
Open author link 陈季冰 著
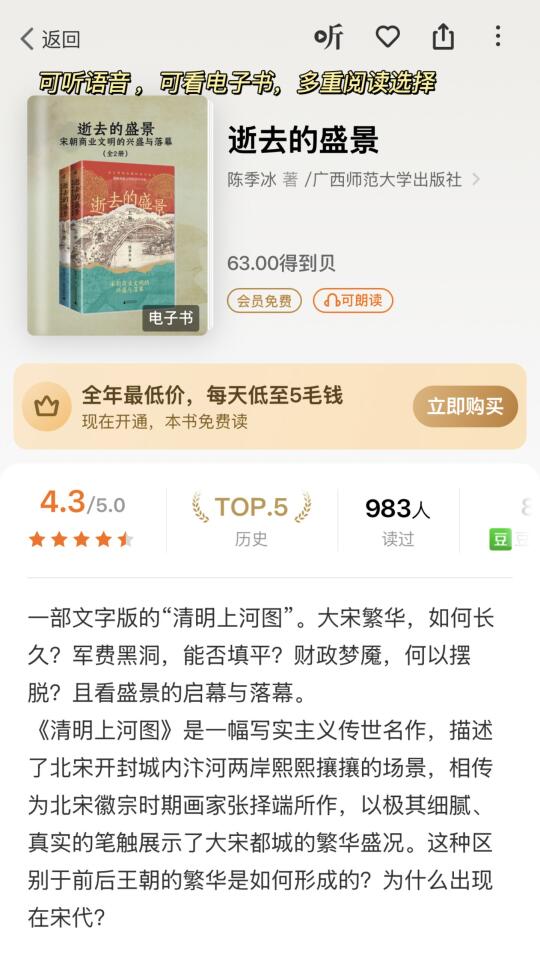263,179
